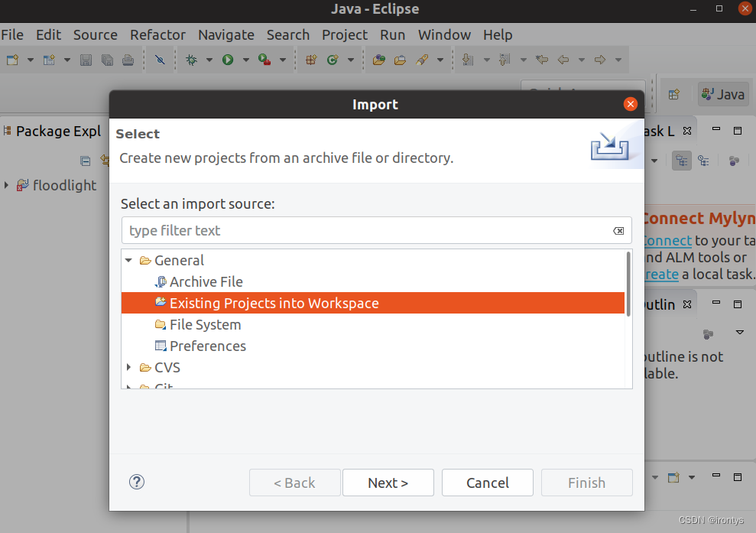Click the Debug bug icon in toolbar
The height and width of the screenshot is (533, 756).
[x=191, y=60]
